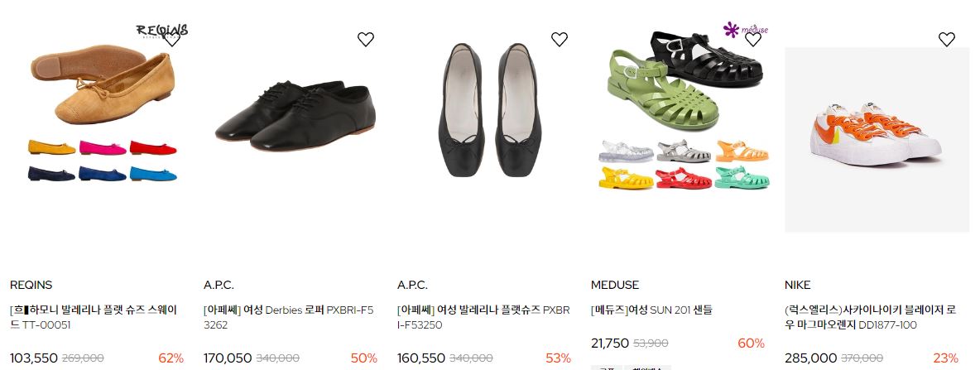Click the REQINS brand name
Viewport: 980px width, 370px height.
click(x=31, y=285)
